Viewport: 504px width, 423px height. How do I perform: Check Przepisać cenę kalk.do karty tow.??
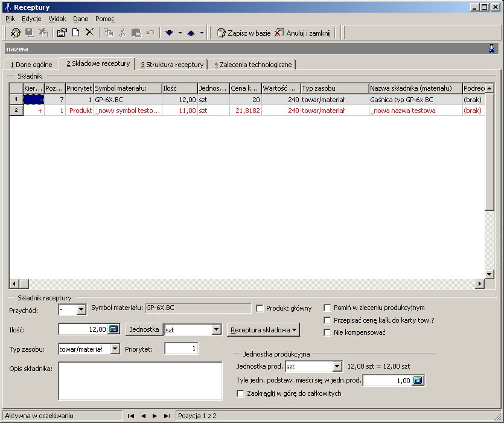(327, 320)
